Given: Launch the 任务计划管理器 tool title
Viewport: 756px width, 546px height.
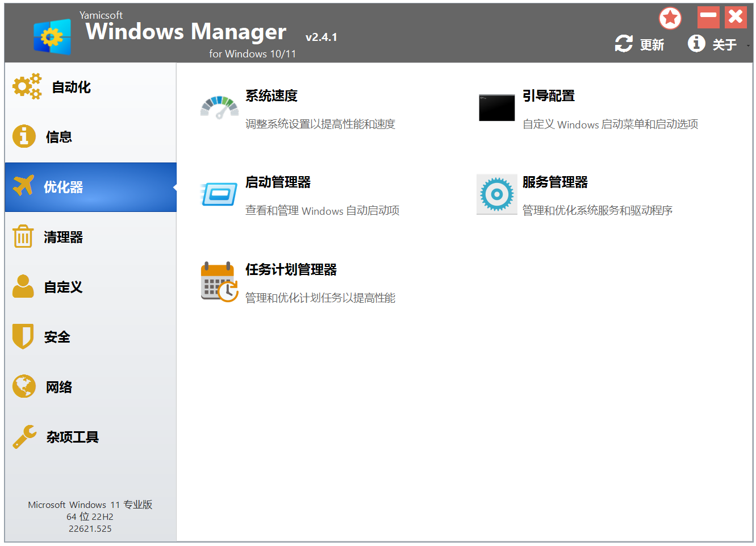Looking at the screenshot, I should tap(291, 269).
